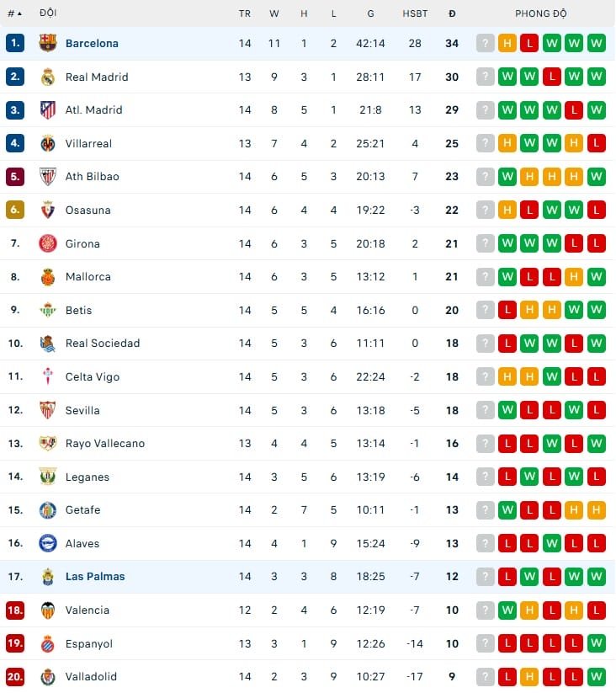Click the Valladolid crest icon
The image size is (616, 693).
pos(48,677)
